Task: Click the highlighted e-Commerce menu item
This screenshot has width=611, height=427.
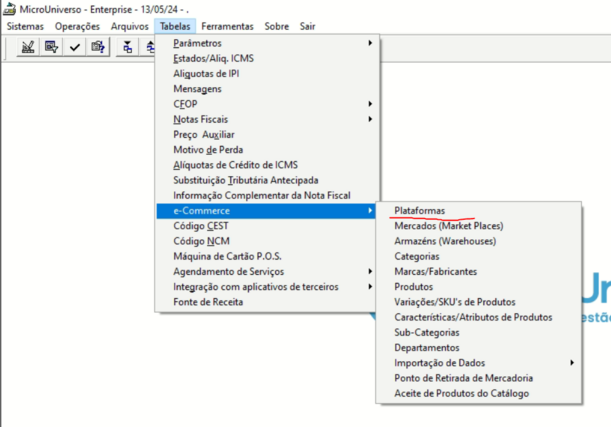Action: click(x=267, y=211)
